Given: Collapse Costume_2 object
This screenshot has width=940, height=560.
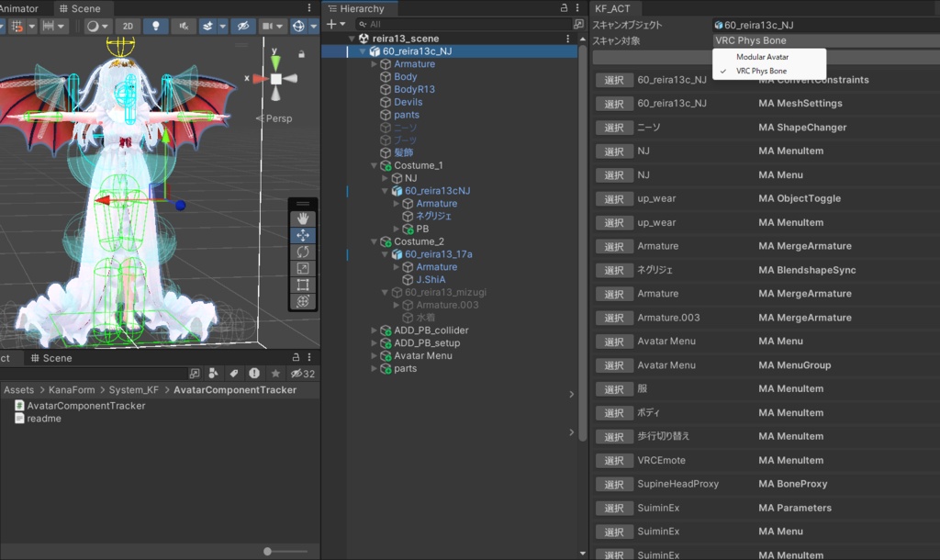Looking at the screenshot, I should click(x=375, y=241).
